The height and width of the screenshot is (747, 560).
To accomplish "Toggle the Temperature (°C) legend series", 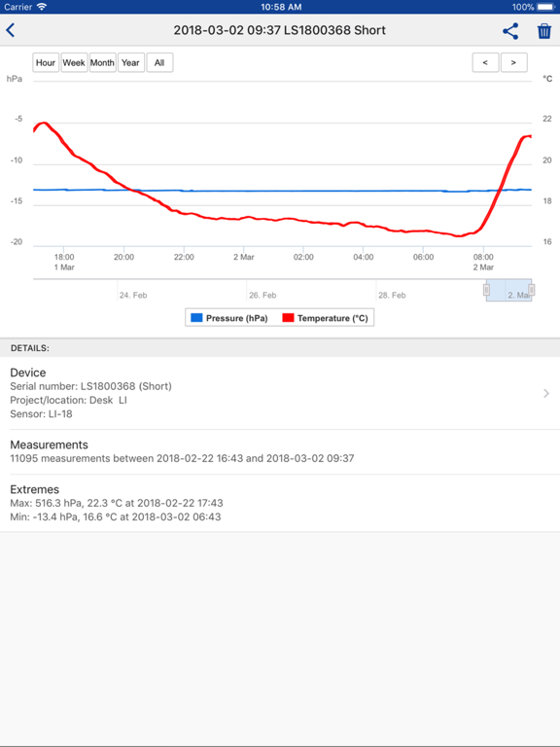I will tap(326, 318).
